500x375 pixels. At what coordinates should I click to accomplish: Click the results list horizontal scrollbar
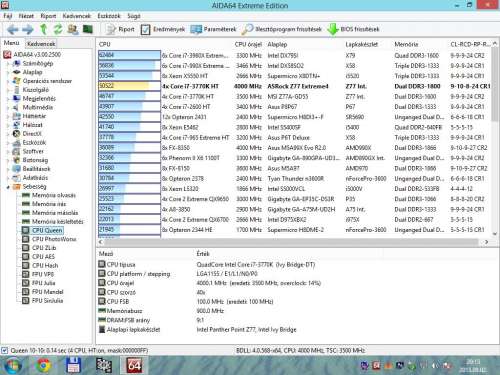point(293,242)
